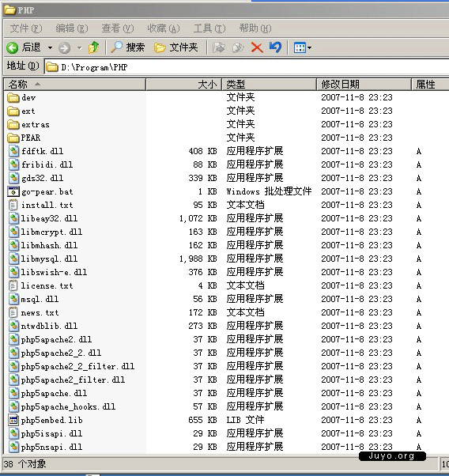Sort by the 属性 column header

coord(430,84)
